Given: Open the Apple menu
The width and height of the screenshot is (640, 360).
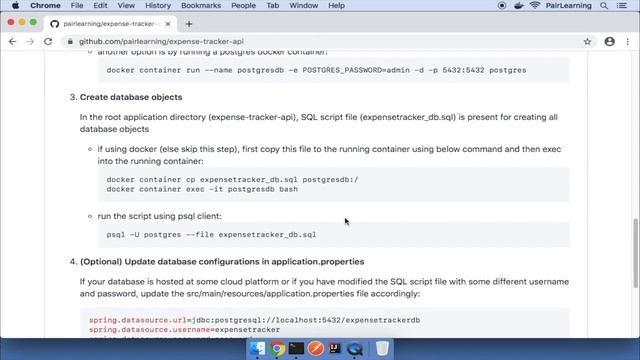Looking at the screenshot, I should [15, 6].
